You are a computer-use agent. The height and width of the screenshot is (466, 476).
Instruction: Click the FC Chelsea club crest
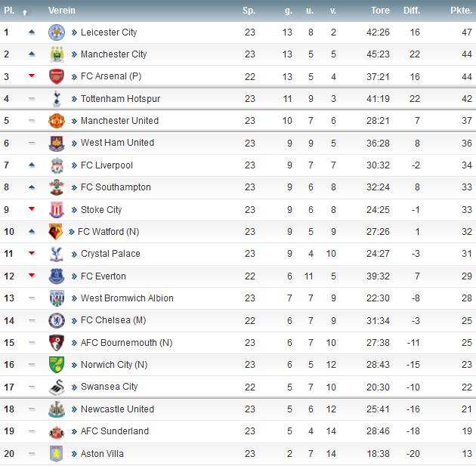57,321
